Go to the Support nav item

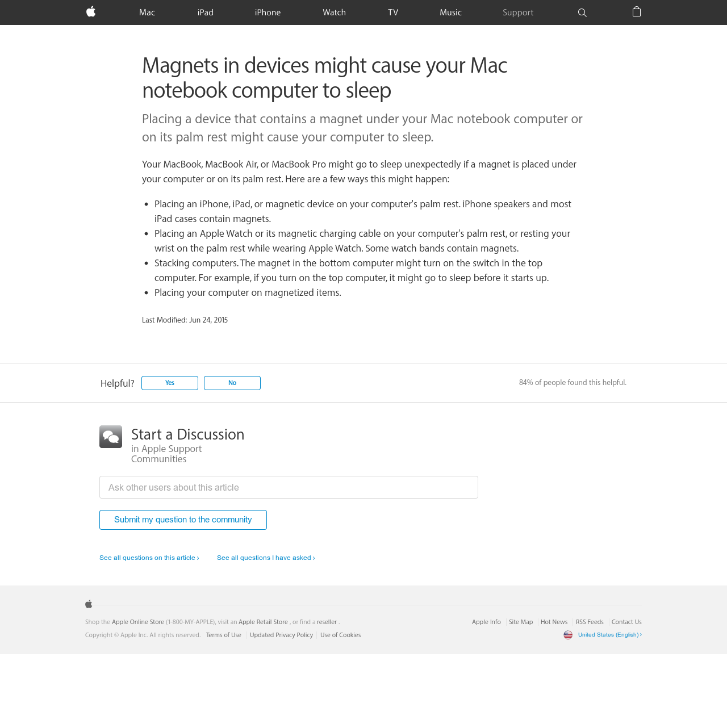518,12
